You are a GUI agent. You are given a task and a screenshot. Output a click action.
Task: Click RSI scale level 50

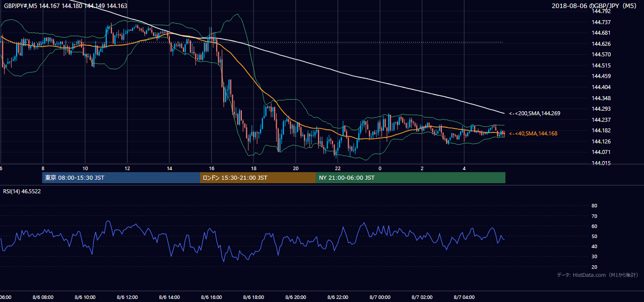coord(594,236)
